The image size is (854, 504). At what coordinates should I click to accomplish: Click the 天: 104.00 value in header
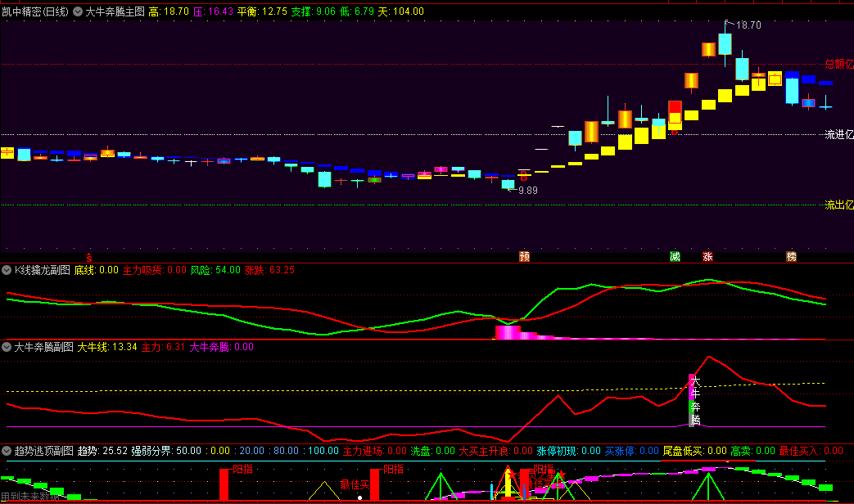pos(401,11)
